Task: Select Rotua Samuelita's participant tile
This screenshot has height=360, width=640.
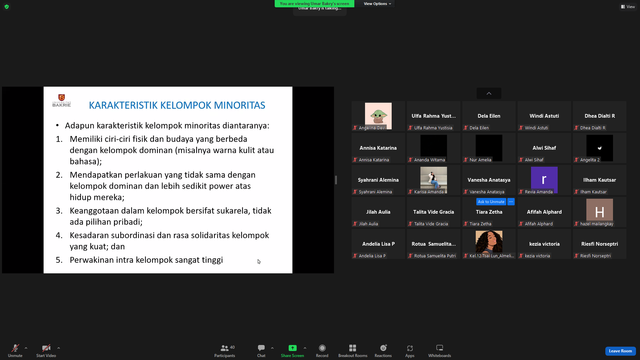Action: [433, 244]
